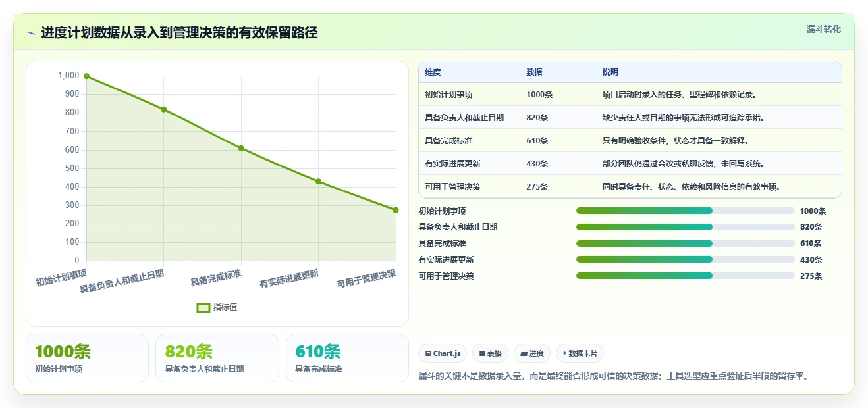Click the icon in the Chart.js chip
Image resolution: width=868 pixels, height=408 pixels.
click(429, 353)
